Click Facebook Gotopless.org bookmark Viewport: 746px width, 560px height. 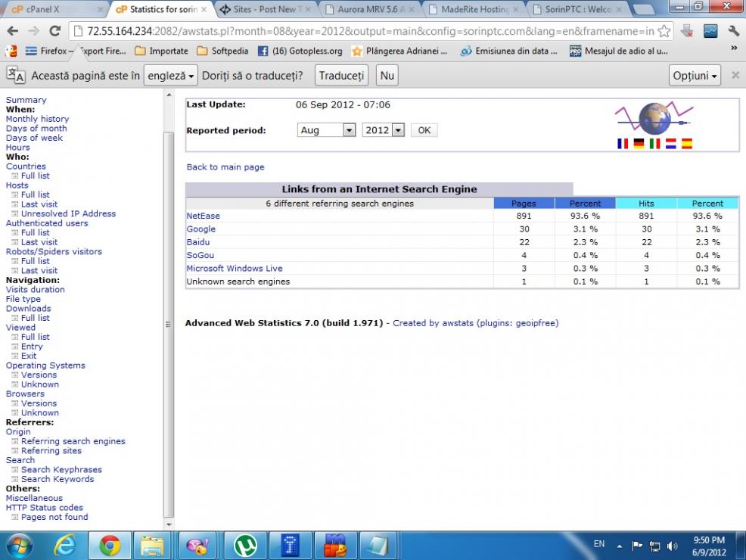[300, 51]
